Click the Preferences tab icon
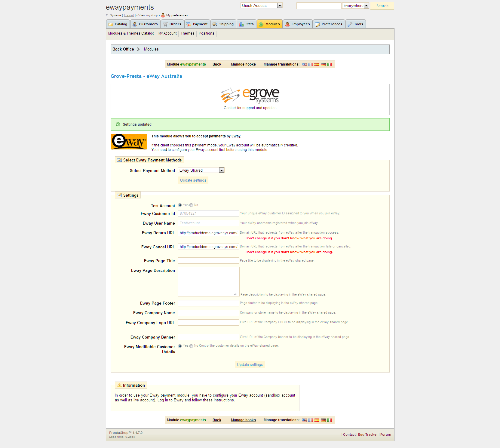 pos(317,24)
